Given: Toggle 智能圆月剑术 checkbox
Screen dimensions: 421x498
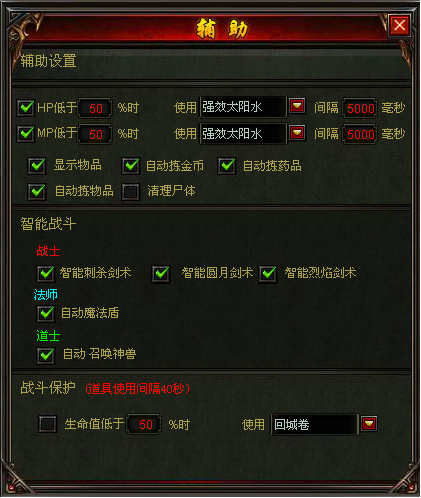Looking at the screenshot, I should [x=161, y=273].
